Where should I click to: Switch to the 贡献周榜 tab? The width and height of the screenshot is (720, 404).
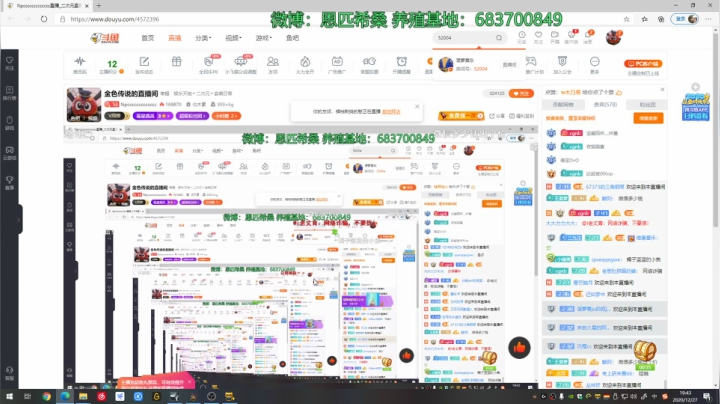pyautogui.click(x=563, y=105)
